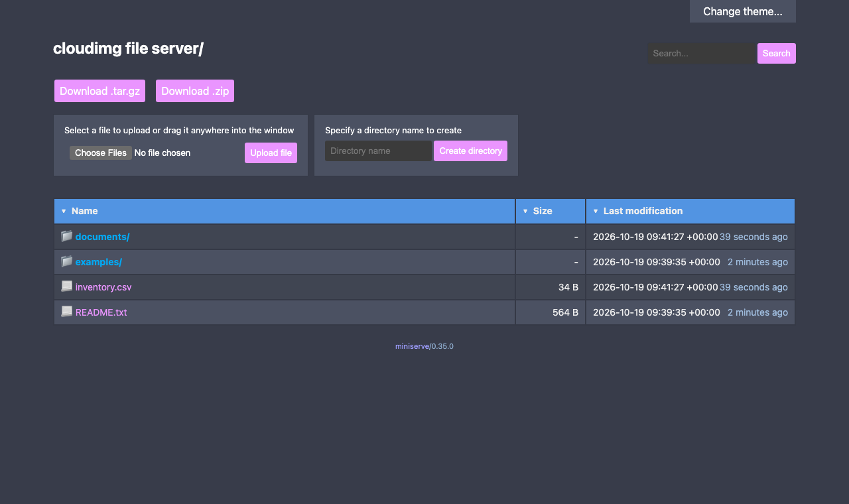This screenshot has width=849, height=504.
Task: Download the .zip archive
Action: tap(195, 91)
